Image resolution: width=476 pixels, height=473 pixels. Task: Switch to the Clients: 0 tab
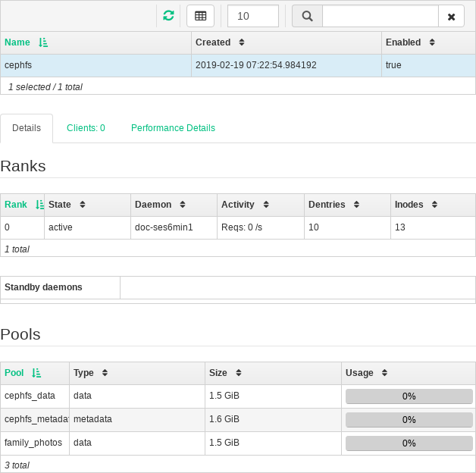tap(86, 128)
